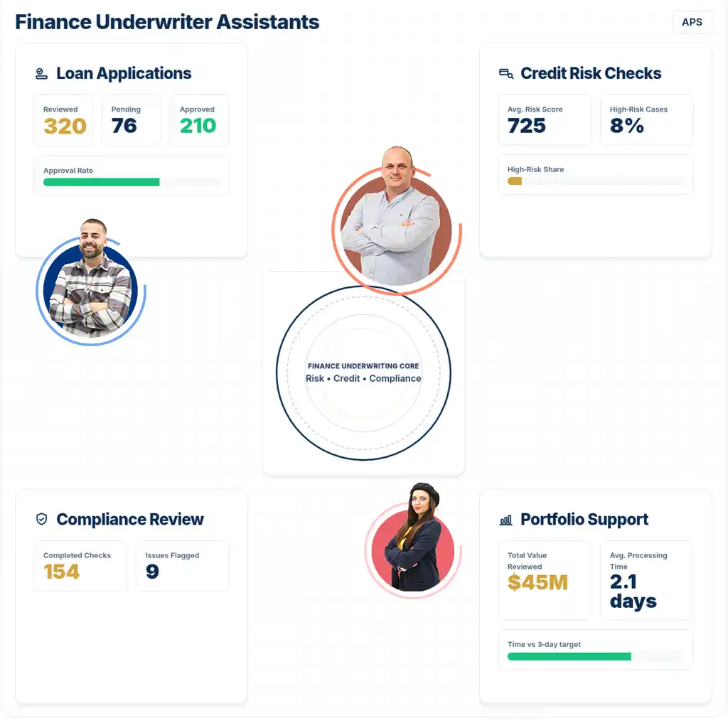Click the Loan Applications section icon
This screenshot has height=728, width=728.
tap(42, 74)
